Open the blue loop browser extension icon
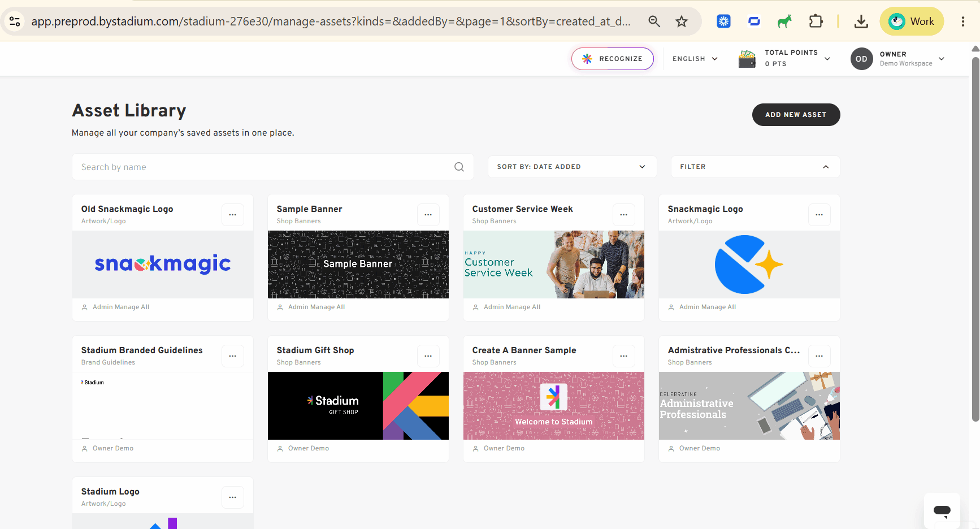Screen dimensions: 980x529 tap(754, 21)
